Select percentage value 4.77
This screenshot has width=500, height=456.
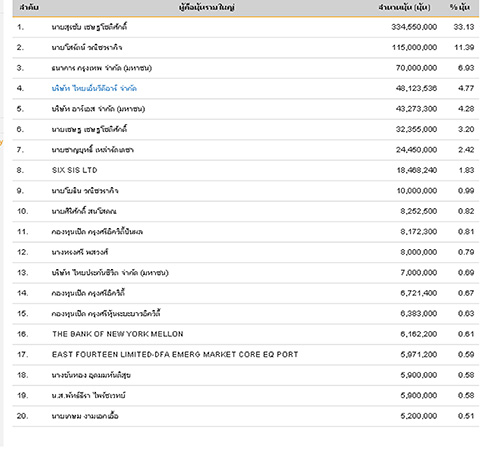point(466,88)
